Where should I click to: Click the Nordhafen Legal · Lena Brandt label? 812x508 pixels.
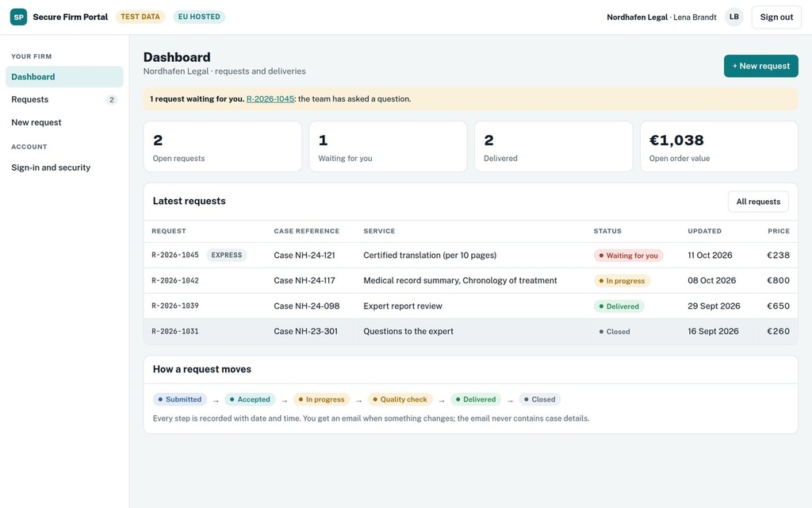[x=661, y=17]
